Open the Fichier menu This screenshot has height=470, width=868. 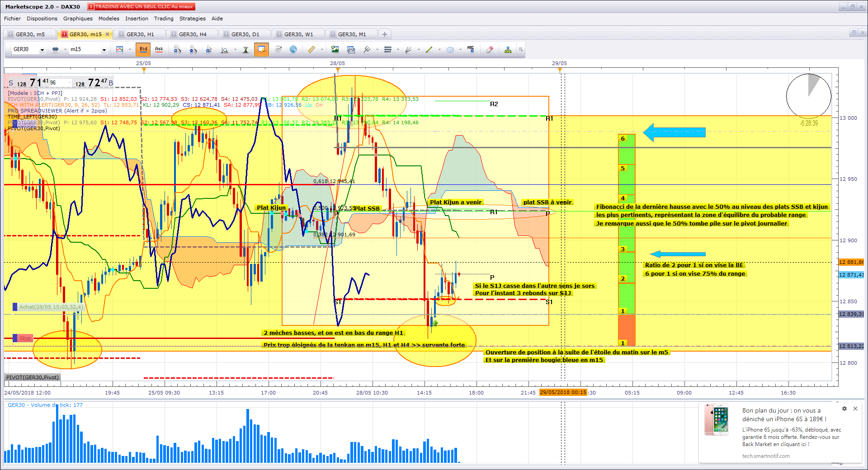(12, 19)
